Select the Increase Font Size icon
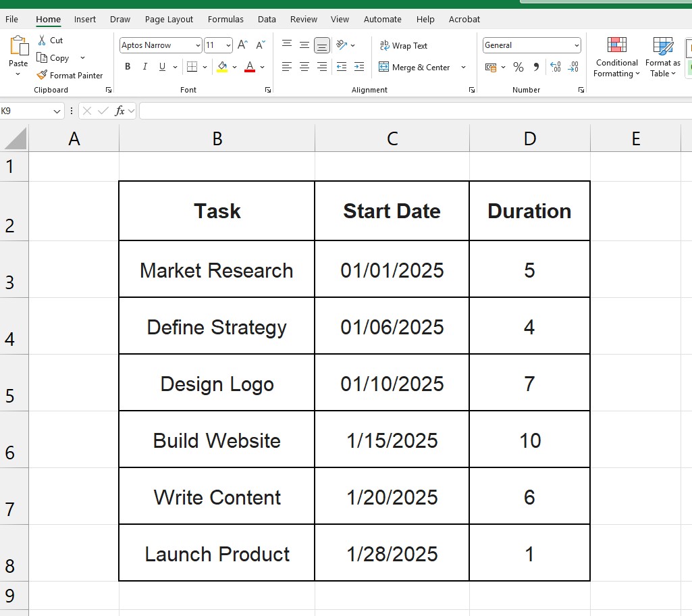This screenshot has width=692, height=616. (241, 44)
